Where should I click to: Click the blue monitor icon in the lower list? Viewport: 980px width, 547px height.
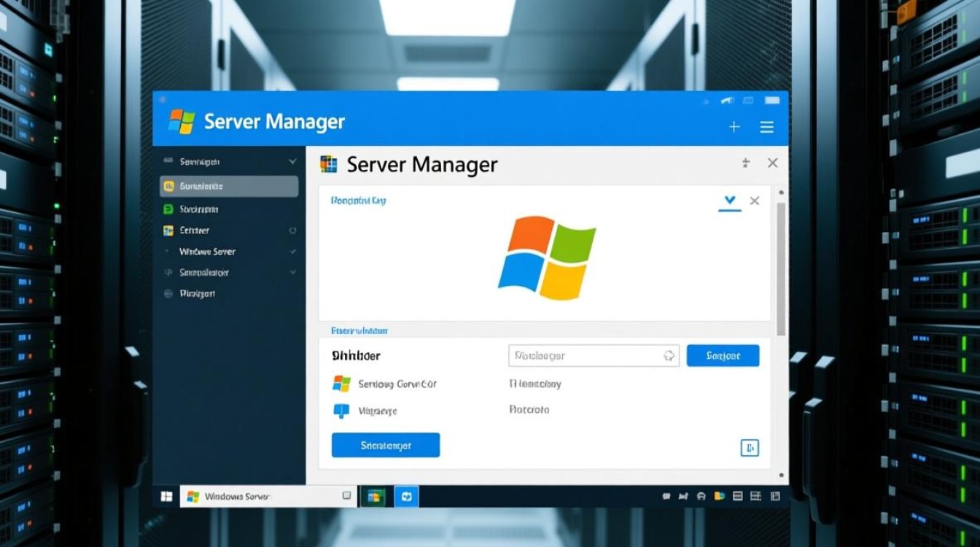[341, 411]
